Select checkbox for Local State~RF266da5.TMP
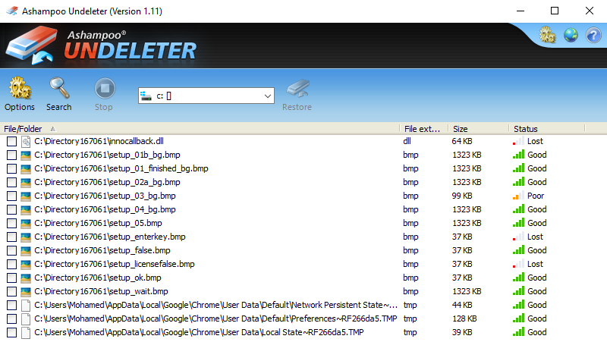607x364 pixels. 11,333
